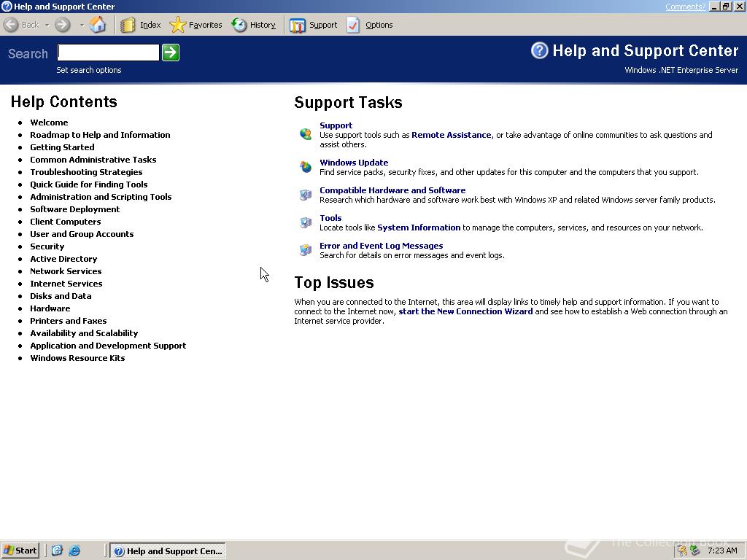Select Help and Support Center taskbar button
This screenshot has height=560, width=747.
click(x=168, y=551)
